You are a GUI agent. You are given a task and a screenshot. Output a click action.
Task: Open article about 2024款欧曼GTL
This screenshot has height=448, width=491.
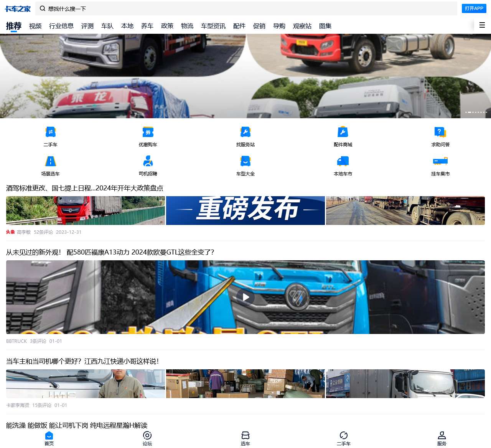click(110, 252)
